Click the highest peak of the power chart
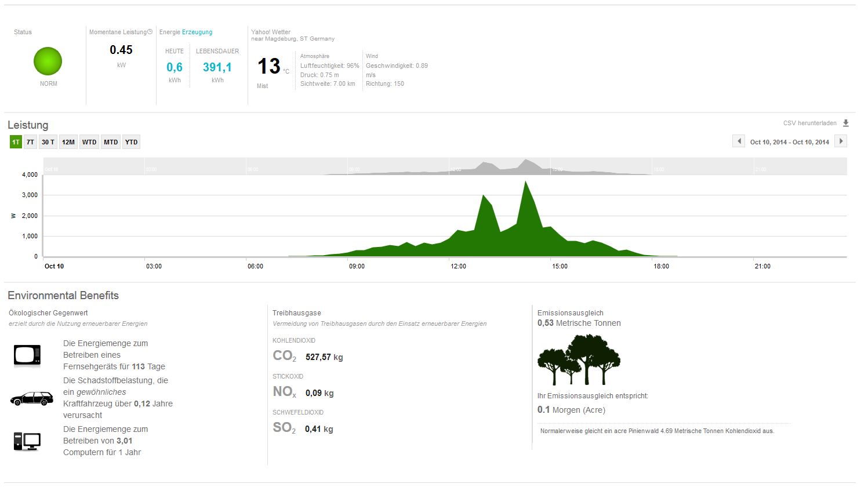 point(526,181)
